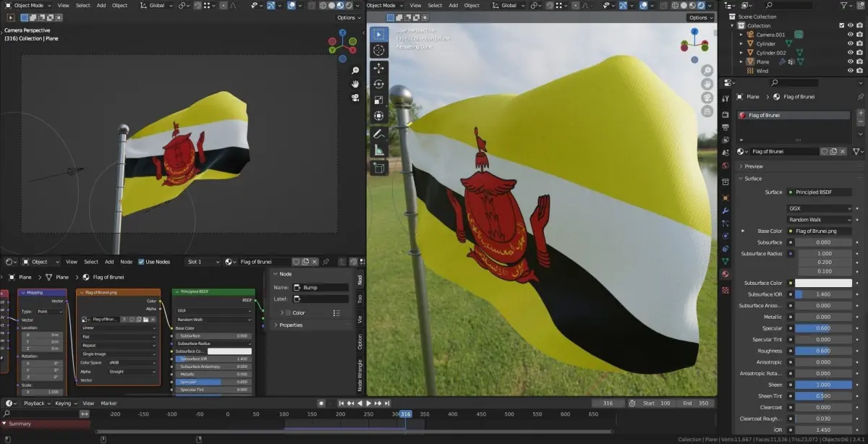The height and width of the screenshot is (444, 868).
Task: Pin the shader editor material
Action: pos(326,261)
